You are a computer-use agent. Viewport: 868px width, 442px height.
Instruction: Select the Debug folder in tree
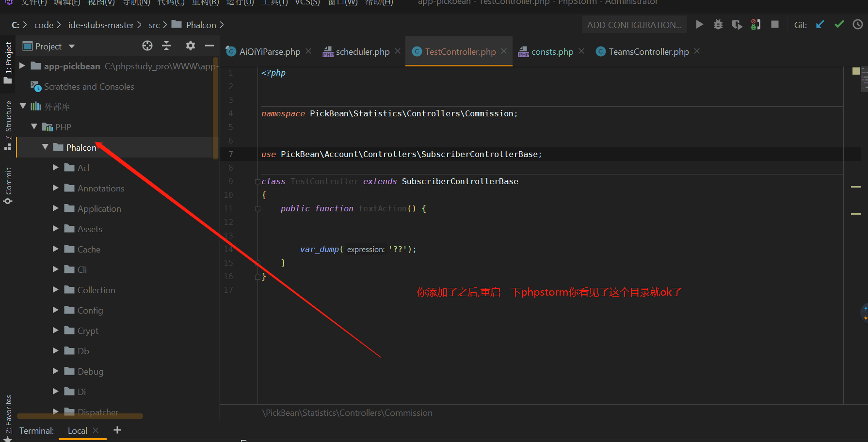(x=90, y=371)
